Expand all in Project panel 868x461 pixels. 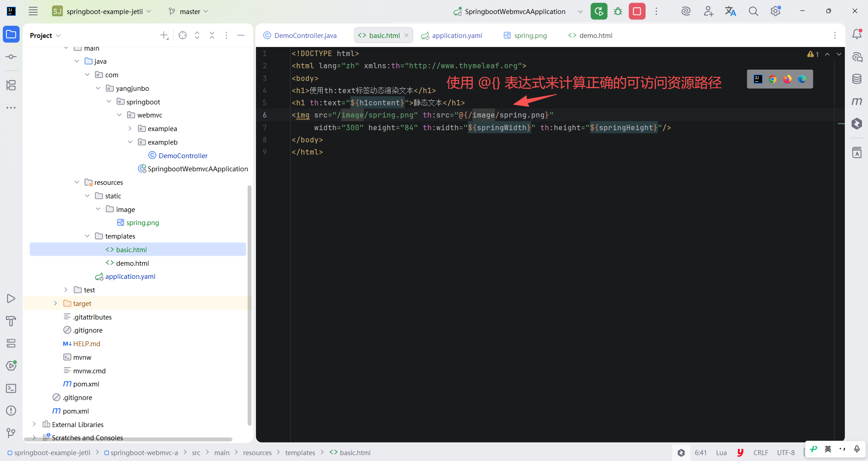point(197,35)
